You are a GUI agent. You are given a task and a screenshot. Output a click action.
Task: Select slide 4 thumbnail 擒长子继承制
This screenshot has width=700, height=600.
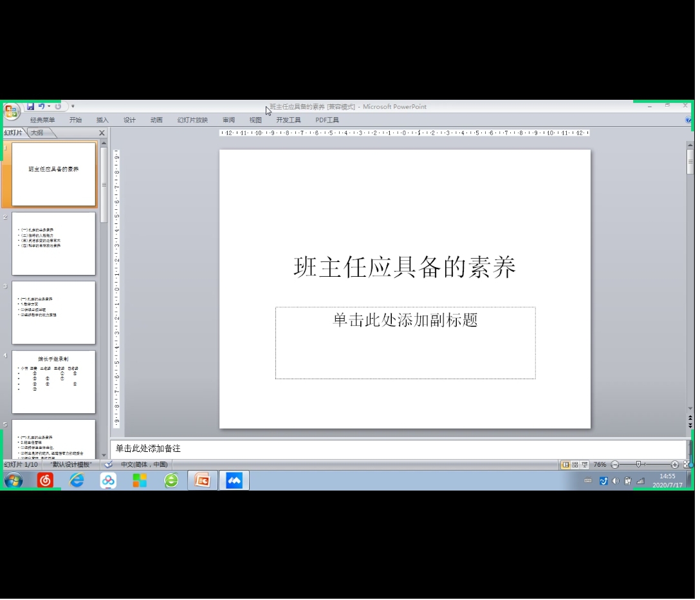pos(53,382)
